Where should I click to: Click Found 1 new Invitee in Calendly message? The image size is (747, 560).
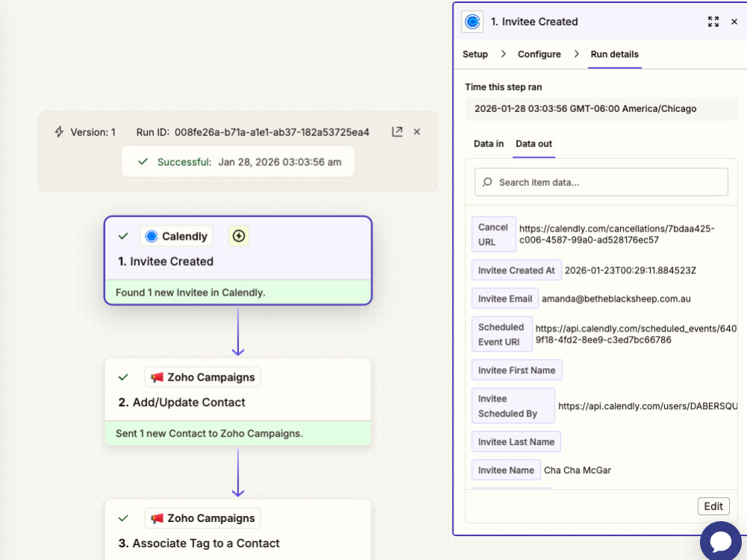[x=190, y=293]
